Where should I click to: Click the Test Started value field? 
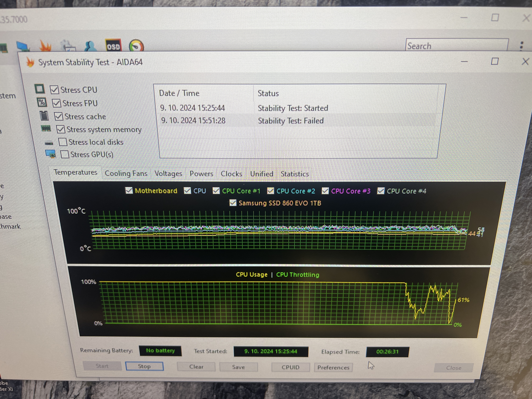click(x=271, y=351)
